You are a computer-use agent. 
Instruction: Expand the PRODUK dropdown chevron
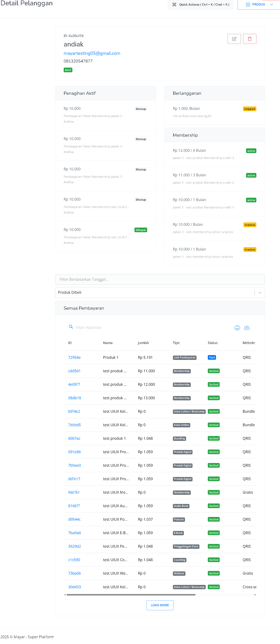tap(272, 4)
